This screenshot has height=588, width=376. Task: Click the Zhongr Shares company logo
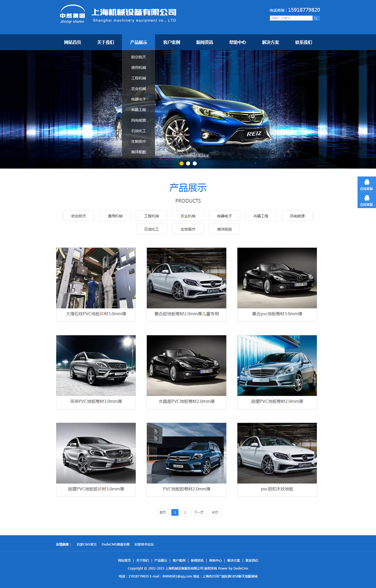point(72,15)
